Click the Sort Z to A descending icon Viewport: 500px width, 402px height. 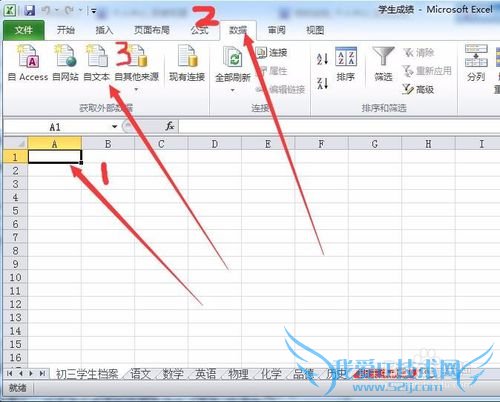(322, 83)
